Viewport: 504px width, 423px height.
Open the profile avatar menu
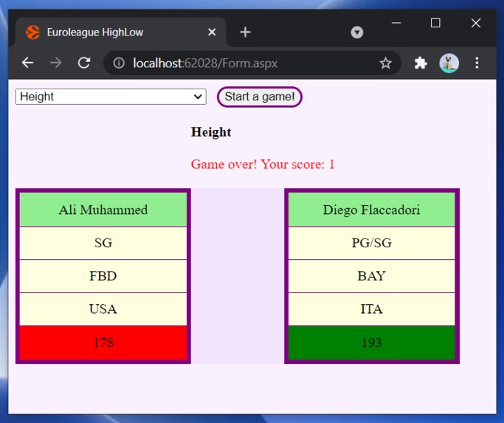coord(449,63)
